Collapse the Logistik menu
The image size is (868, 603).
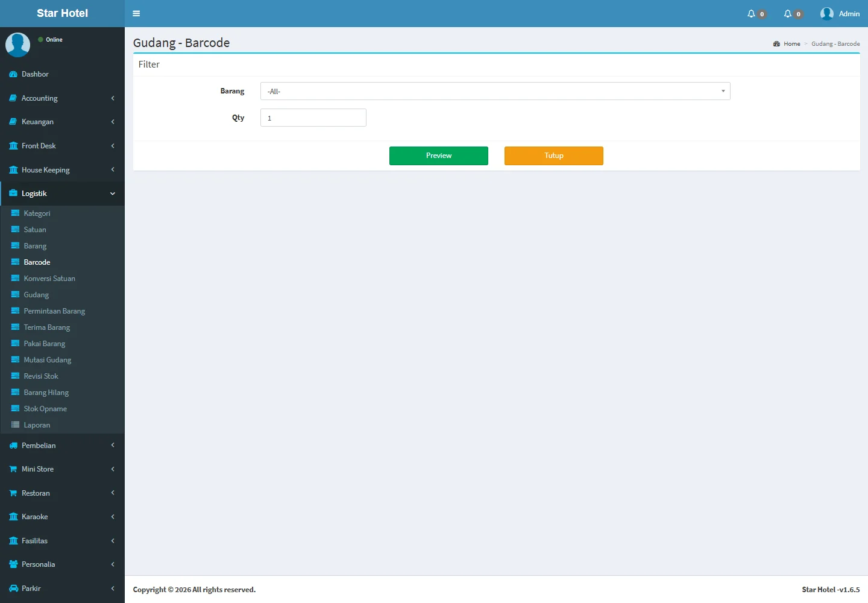pos(62,194)
